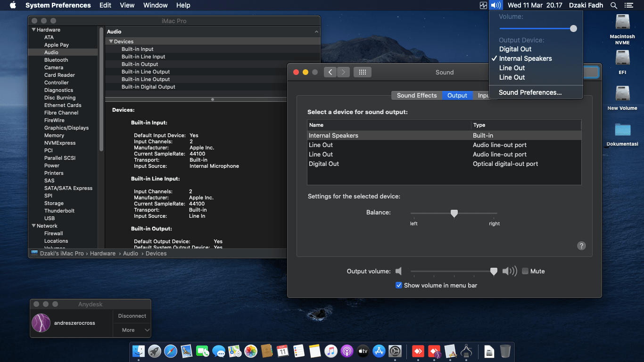
Task: Open AnyDesk from the Dock
Action: [x=418, y=351]
